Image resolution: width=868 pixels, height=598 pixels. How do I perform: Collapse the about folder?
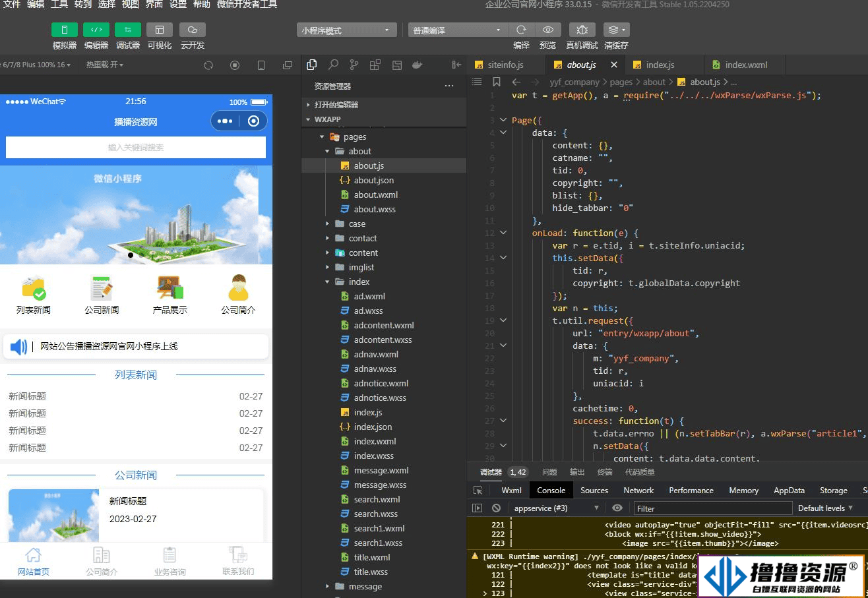(384, 151)
